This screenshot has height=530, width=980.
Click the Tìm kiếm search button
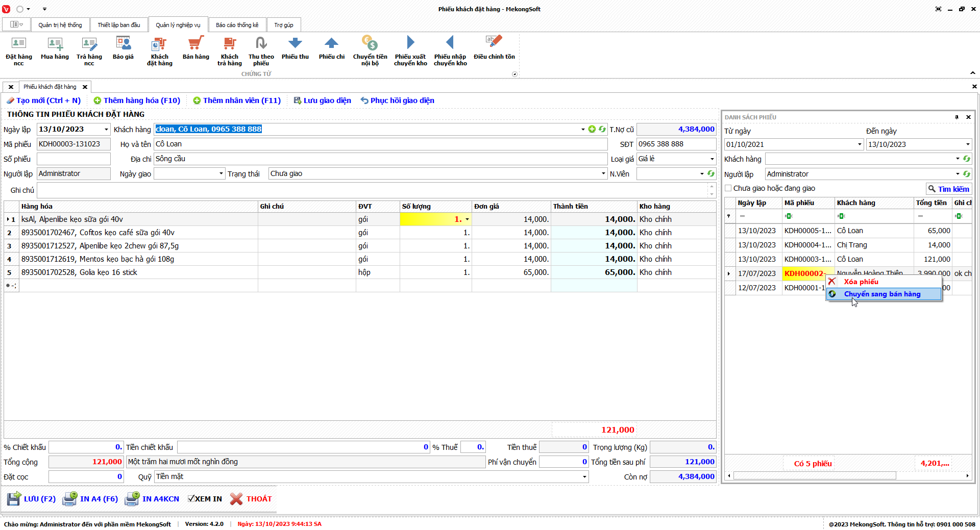pyautogui.click(x=948, y=189)
